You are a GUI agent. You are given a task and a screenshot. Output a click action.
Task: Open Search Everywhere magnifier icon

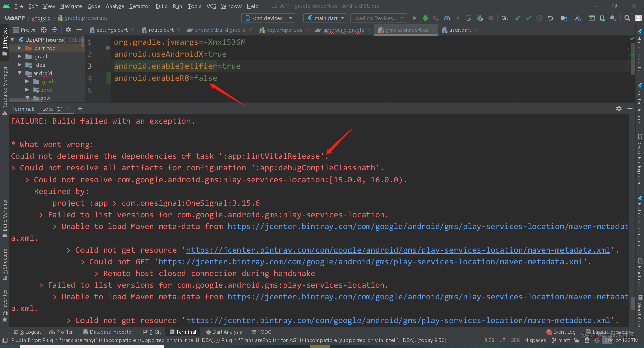click(x=627, y=18)
